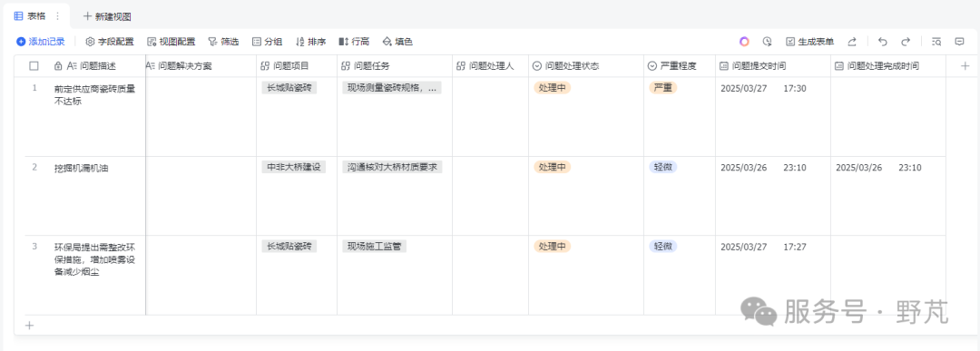The width and height of the screenshot is (980, 351).
Task: Click the 生成表单 button
Action: [x=810, y=42]
